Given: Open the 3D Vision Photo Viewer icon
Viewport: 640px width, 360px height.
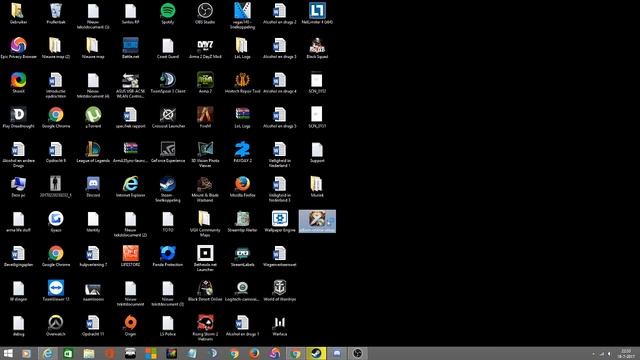Looking at the screenshot, I should pyautogui.click(x=205, y=149).
